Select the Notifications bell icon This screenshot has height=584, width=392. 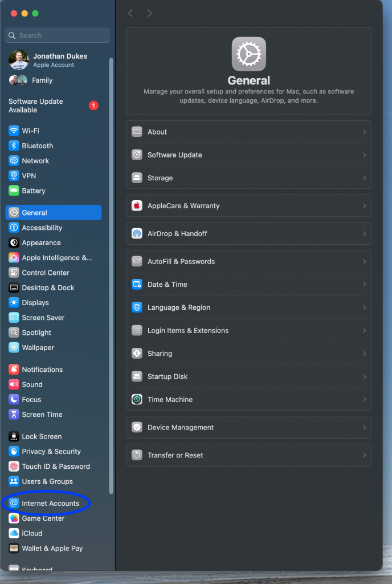tap(14, 369)
